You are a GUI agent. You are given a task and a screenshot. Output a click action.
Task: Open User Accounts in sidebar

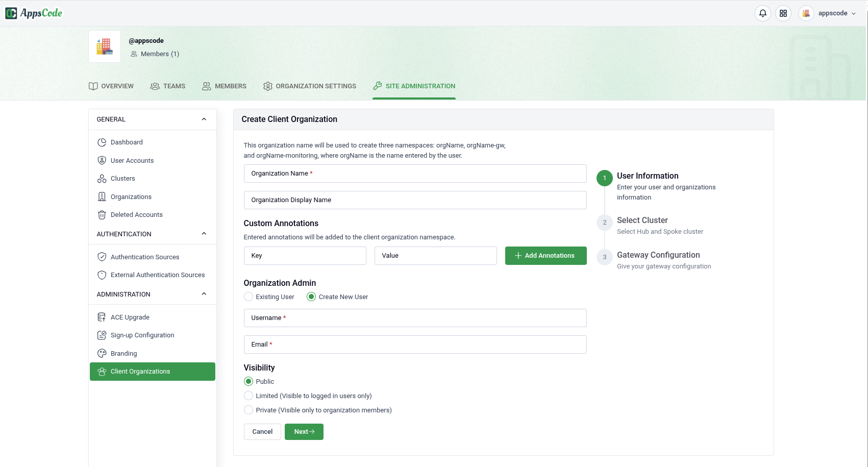point(153,160)
